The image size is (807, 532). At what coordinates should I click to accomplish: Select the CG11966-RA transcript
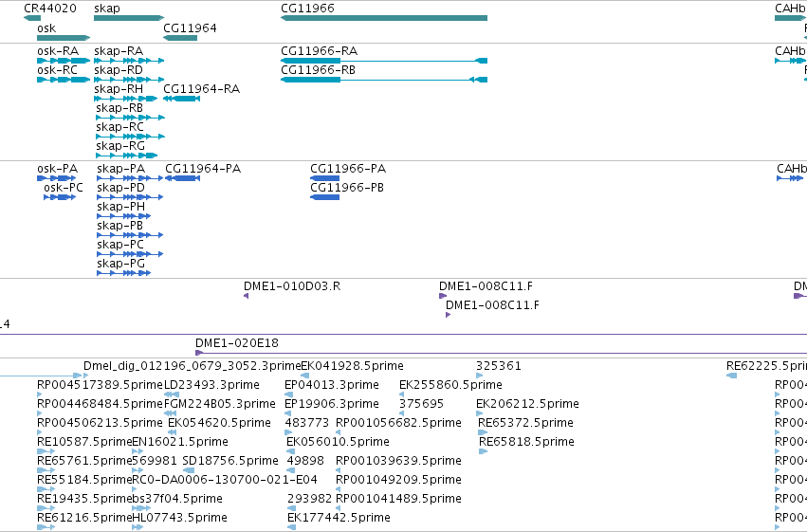point(384,61)
